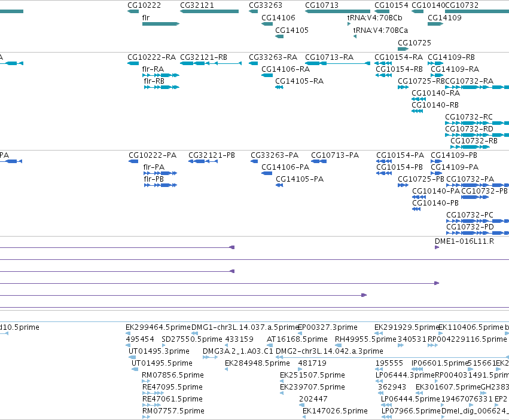Image resolution: width=509 pixels, height=420 pixels.
Task: Click EST RH49955.5prime
Action: [365, 339]
